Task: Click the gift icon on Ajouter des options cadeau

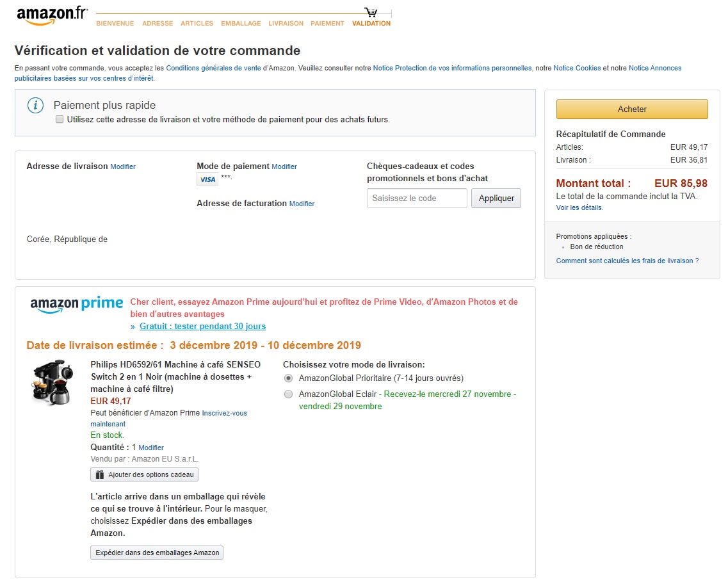Action: coord(99,474)
